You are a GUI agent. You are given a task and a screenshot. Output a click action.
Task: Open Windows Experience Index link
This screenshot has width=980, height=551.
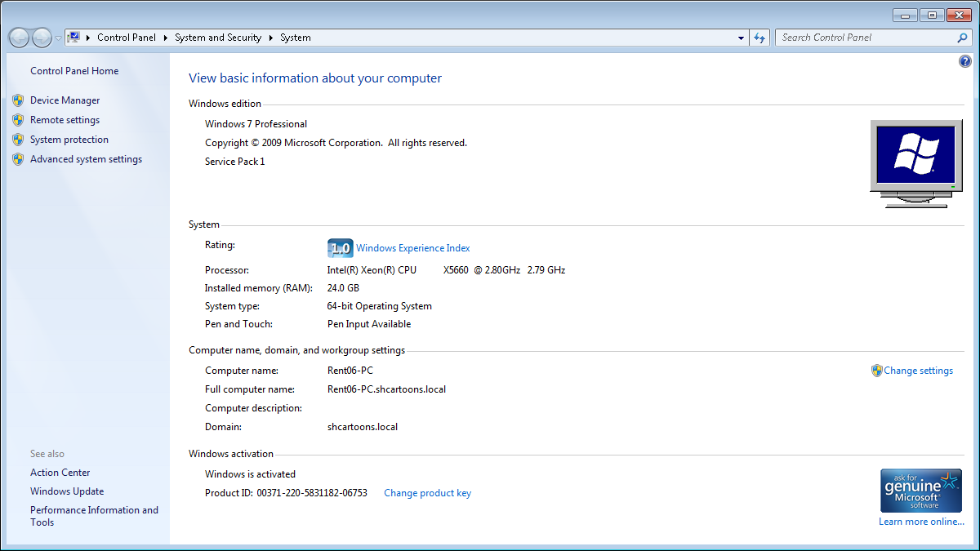click(x=413, y=248)
